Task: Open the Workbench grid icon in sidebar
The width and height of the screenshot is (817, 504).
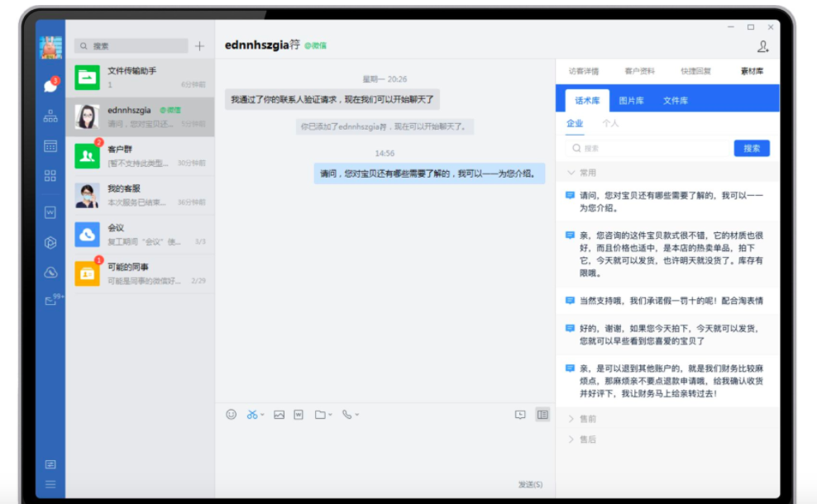Action: click(50, 176)
